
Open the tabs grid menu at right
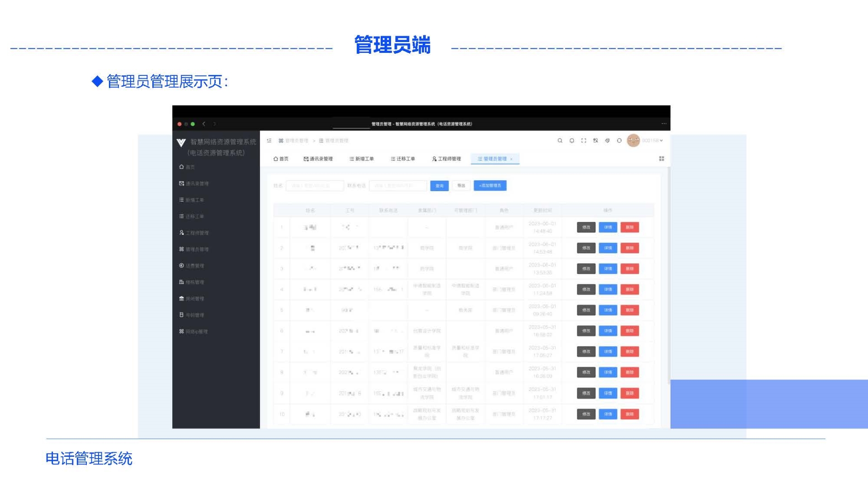[x=661, y=159]
